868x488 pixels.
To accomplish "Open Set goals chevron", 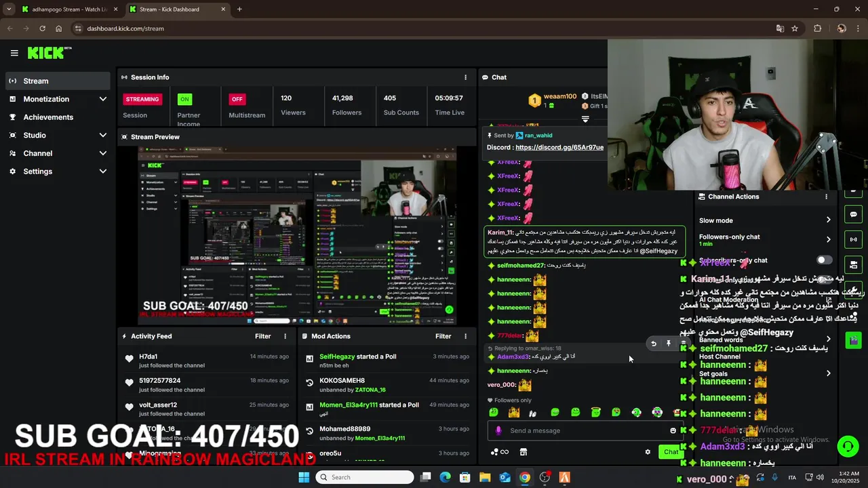I will pyautogui.click(x=828, y=373).
